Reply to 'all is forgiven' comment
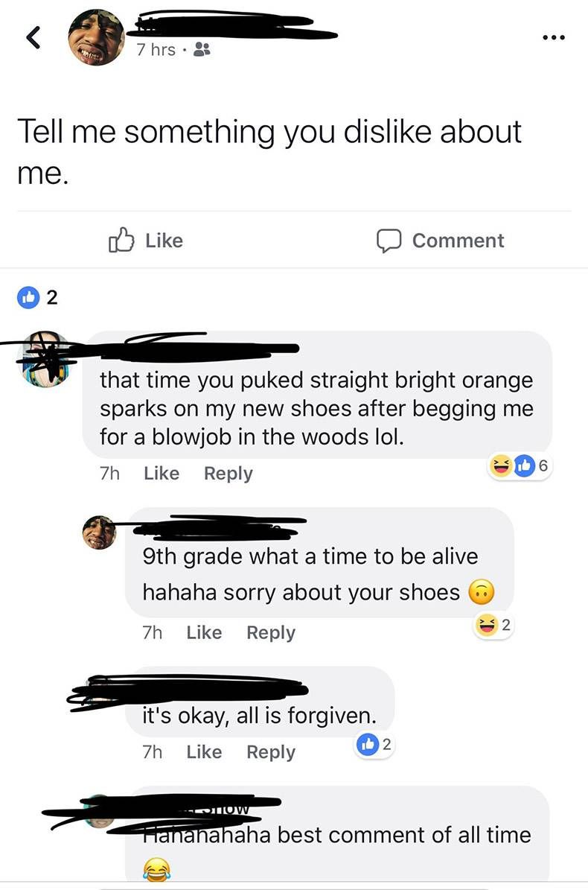 270,751
